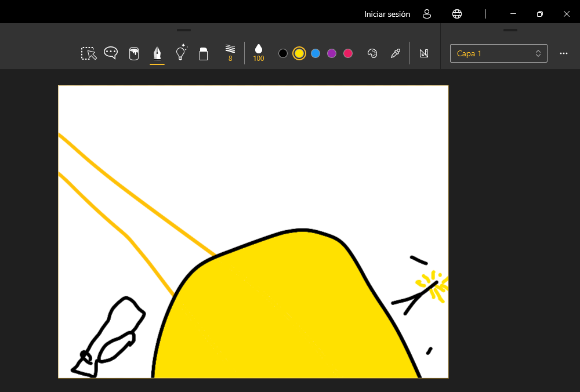Open the speech bubble tool

(111, 53)
